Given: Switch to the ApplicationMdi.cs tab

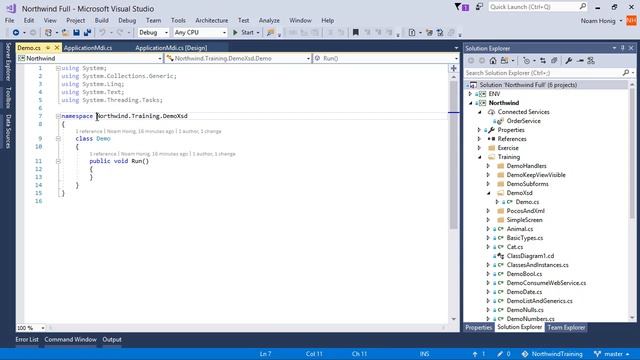Looking at the screenshot, I should point(88,48).
